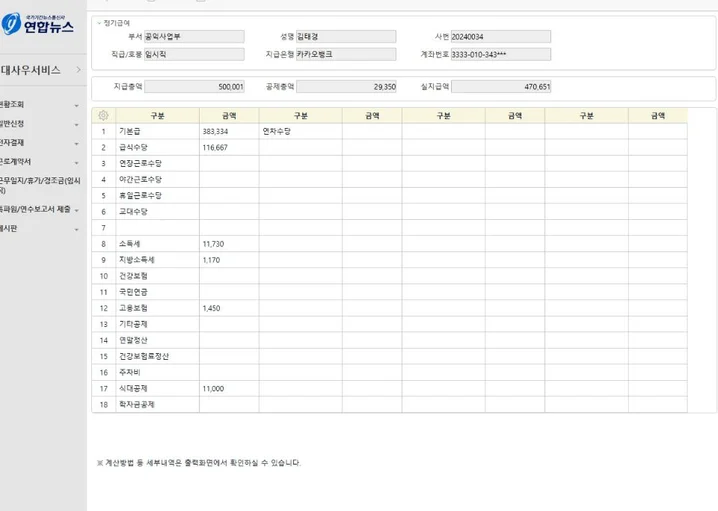Expand the 현황조회 sidebar arrow
Image resolution: width=718 pixels, height=511 pixels.
[x=76, y=104]
